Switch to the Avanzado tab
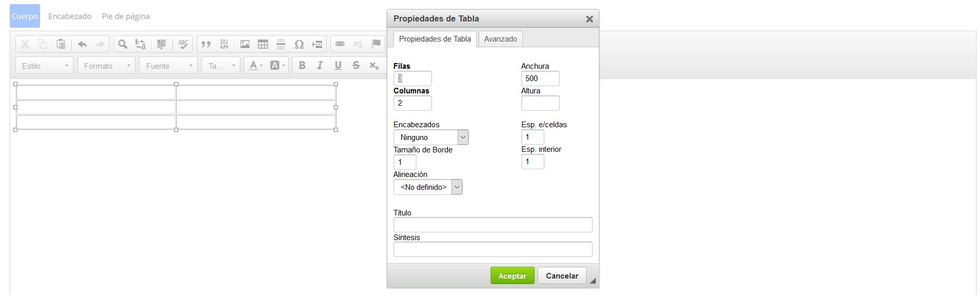This screenshot has width=980, height=295. pyautogui.click(x=500, y=39)
